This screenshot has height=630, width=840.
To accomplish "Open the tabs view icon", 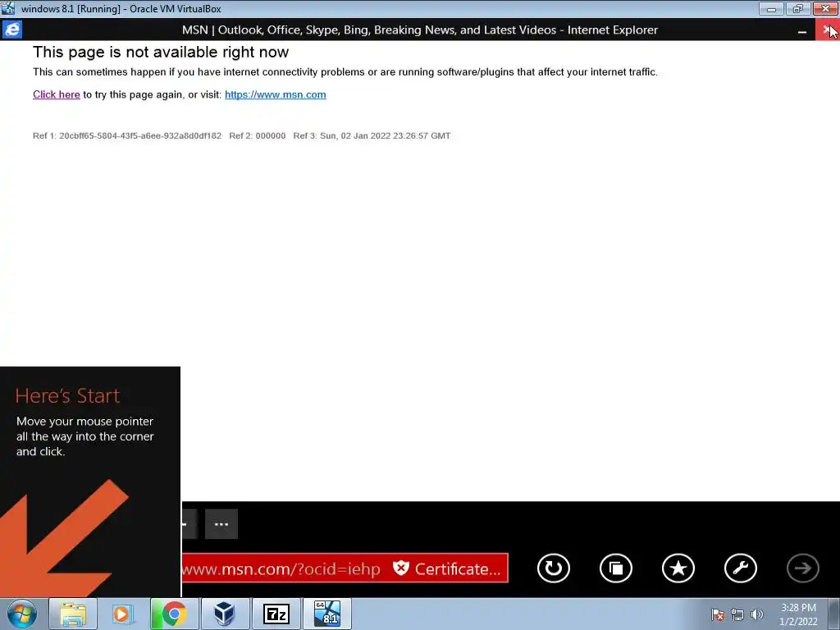I will (x=615, y=568).
